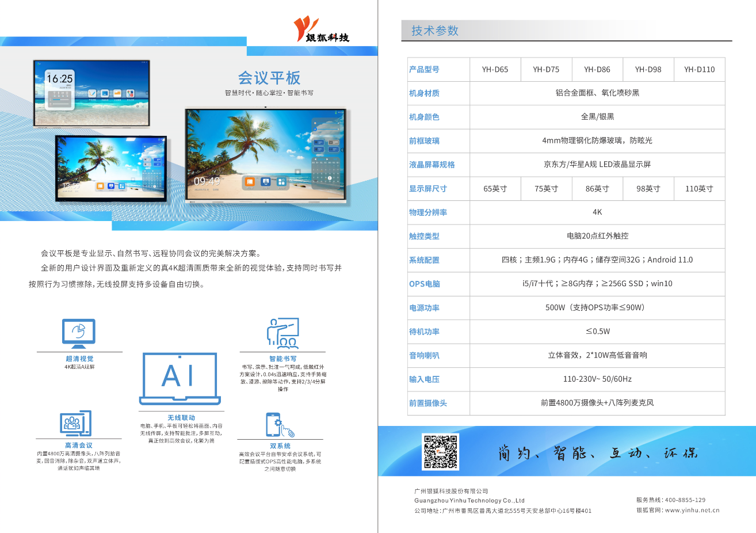Select the YH-D65 model column header
This screenshot has height=533, width=756.
[x=495, y=70]
